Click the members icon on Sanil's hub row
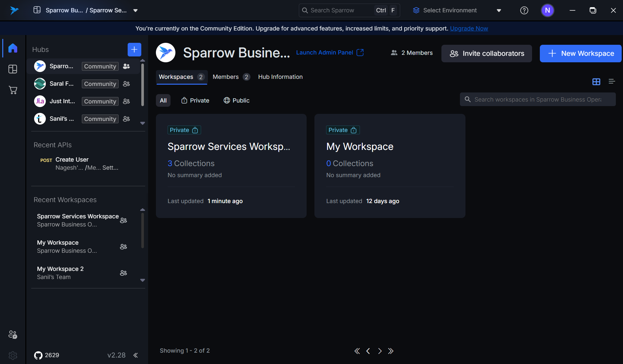Image resolution: width=623 pixels, height=364 pixels. point(126,119)
